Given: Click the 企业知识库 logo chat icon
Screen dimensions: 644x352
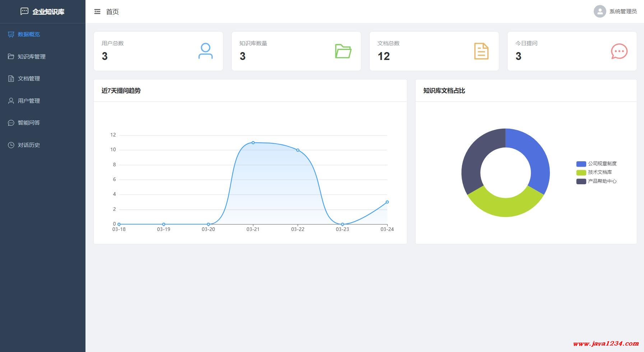Looking at the screenshot, I should pos(24,11).
